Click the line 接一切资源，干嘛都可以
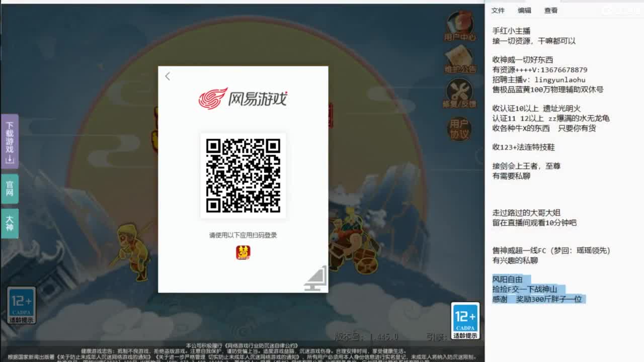 pyautogui.click(x=534, y=41)
